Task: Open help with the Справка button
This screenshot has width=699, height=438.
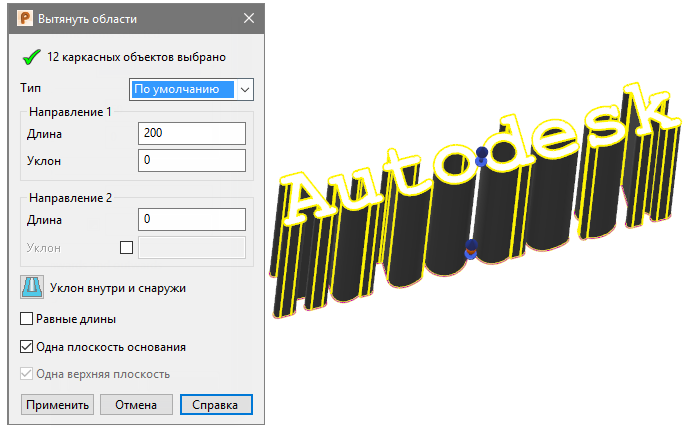Action: (216, 405)
